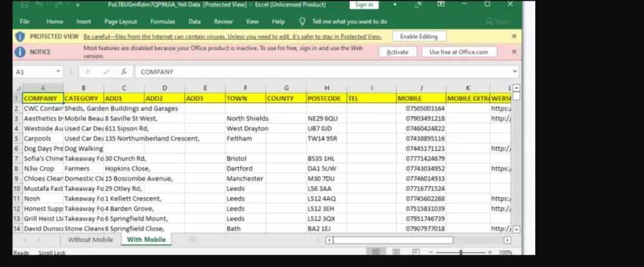Click the Be careful files from Internet link
Viewport: 644px width, 267px height.
pyautogui.click(x=232, y=37)
